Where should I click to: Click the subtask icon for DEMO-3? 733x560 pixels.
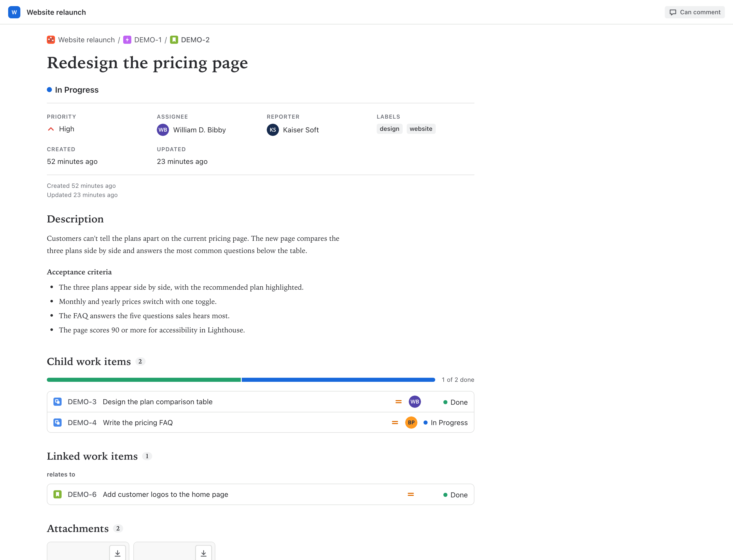tap(57, 402)
